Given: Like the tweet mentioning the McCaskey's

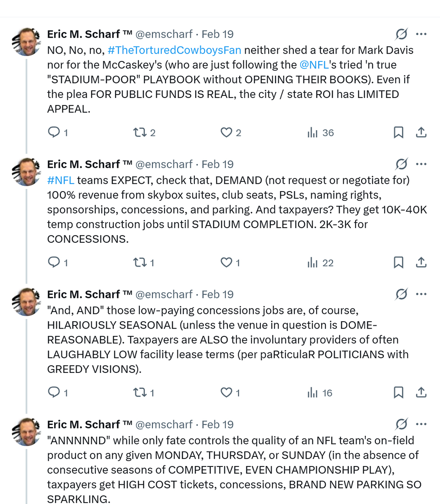Looking at the screenshot, I should (226, 133).
